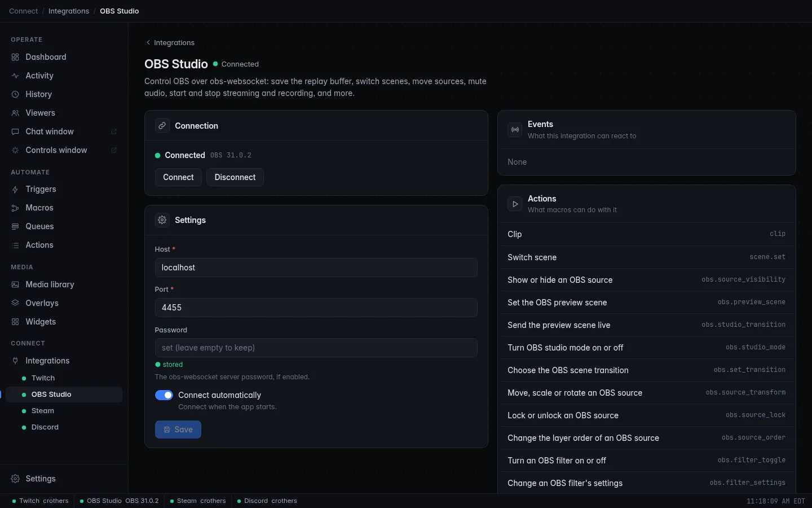Click Discord crothers in status bar
The image size is (812, 508).
[x=267, y=501]
